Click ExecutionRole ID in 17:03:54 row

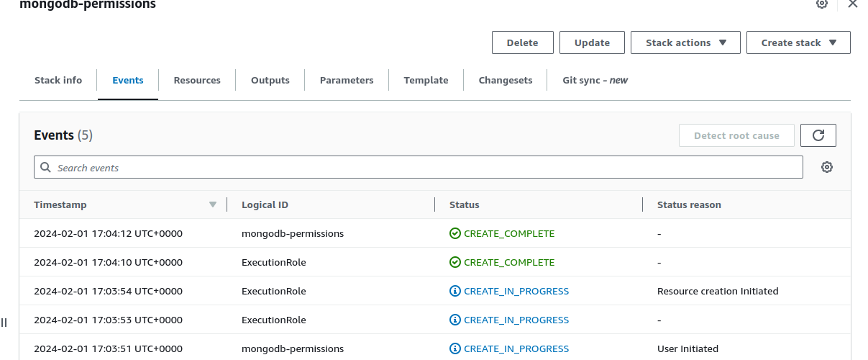(274, 291)
